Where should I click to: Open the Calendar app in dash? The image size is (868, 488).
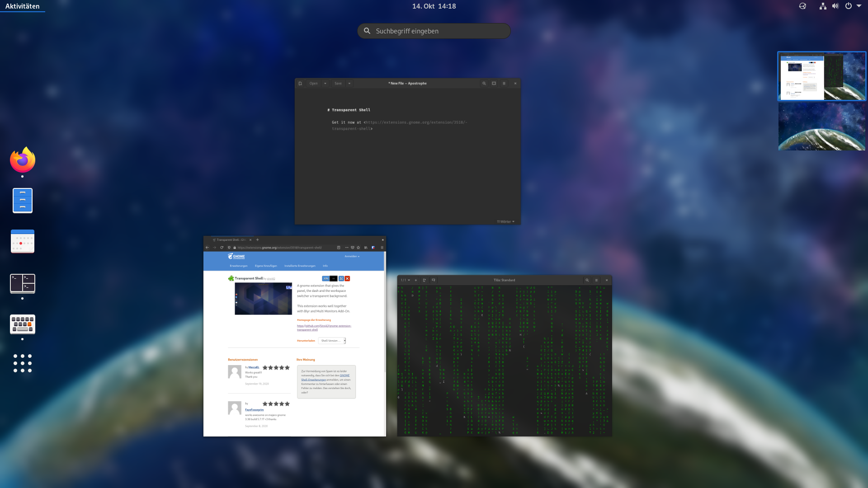coord(23,241)
